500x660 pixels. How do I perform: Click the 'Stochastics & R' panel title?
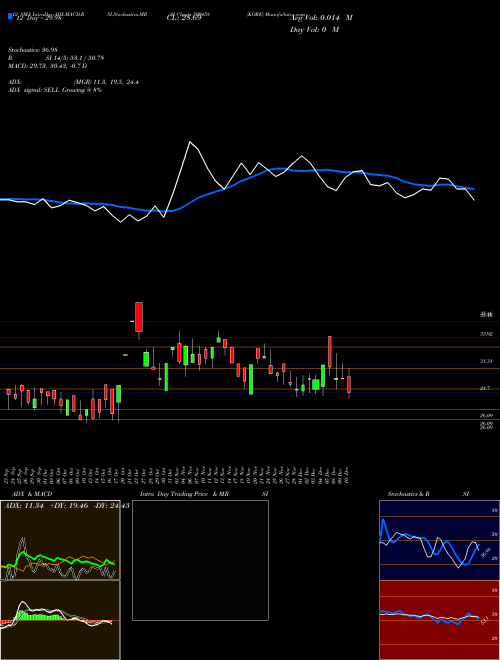408,494
